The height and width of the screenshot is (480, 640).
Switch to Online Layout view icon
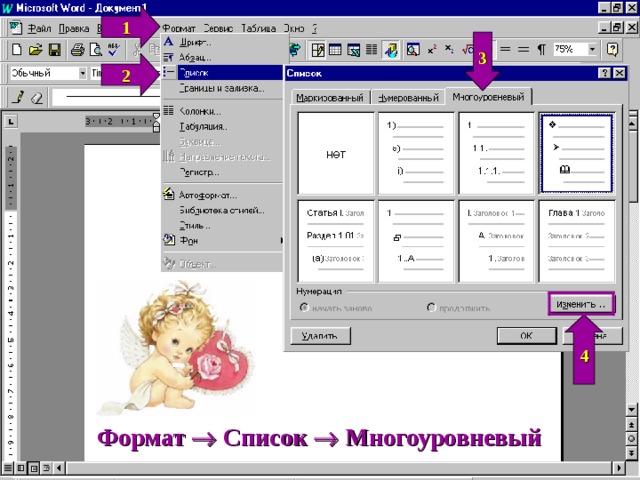click(20, 468)
